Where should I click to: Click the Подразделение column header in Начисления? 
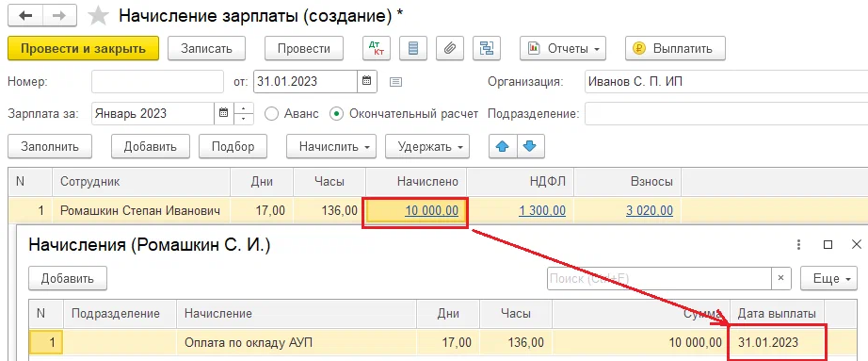[x=121, y=313]
